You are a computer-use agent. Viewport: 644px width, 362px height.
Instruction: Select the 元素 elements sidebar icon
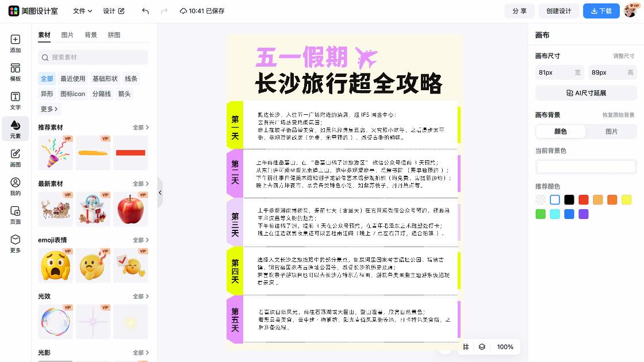pos(15,129)
